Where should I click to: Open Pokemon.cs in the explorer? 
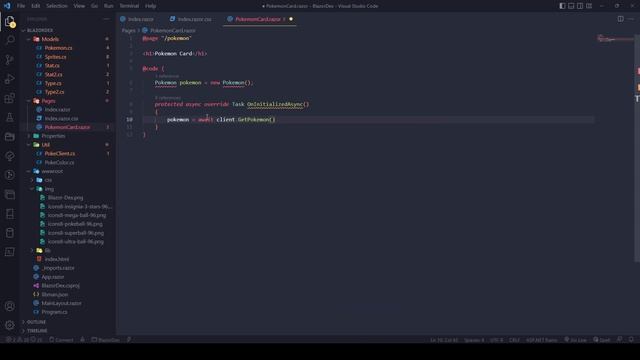58,48
